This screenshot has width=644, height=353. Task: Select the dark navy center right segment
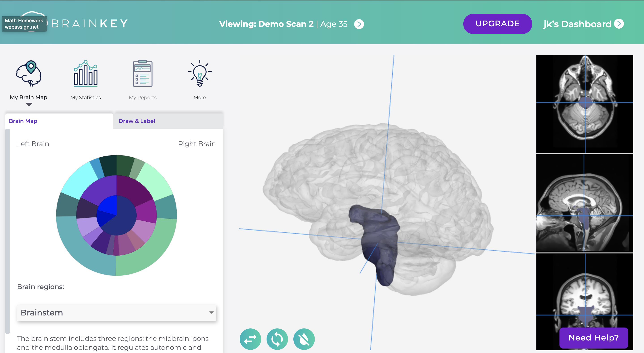pos(123,220)
